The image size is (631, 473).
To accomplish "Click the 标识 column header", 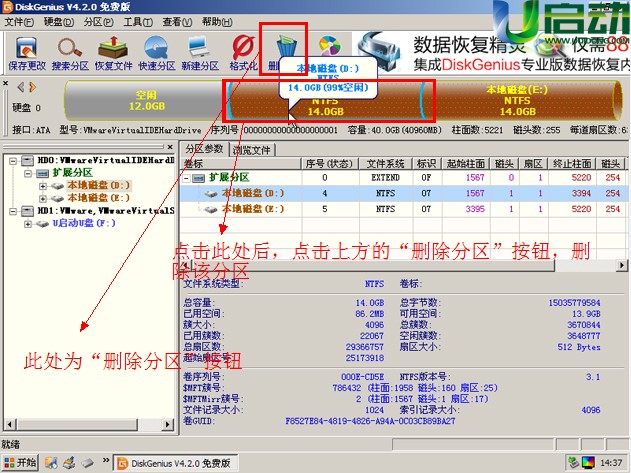I will tap(427, 163).
